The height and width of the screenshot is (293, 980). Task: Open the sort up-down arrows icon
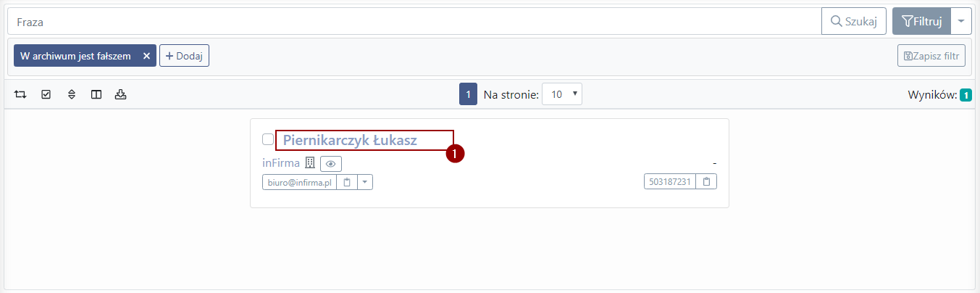click(x=71, y=94)
